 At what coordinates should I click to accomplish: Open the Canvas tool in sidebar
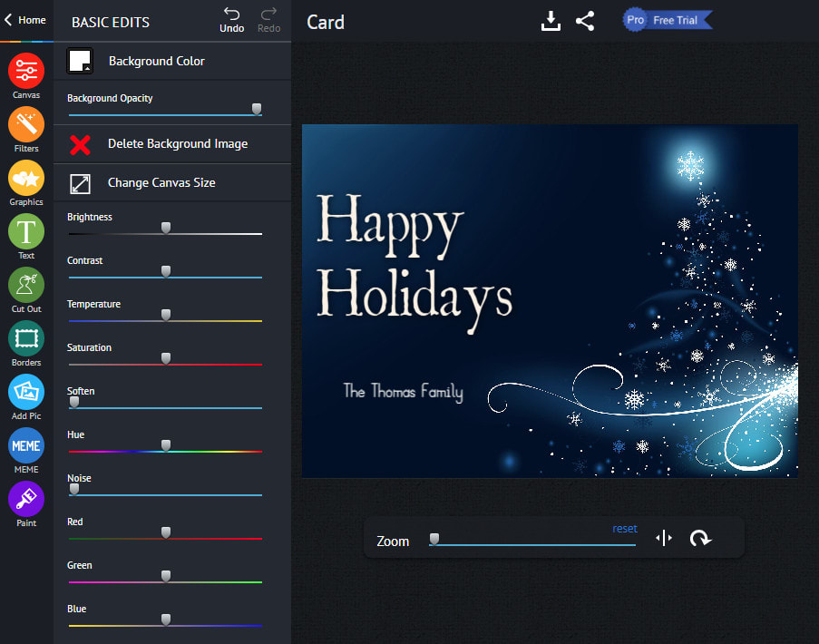(26, 76)
